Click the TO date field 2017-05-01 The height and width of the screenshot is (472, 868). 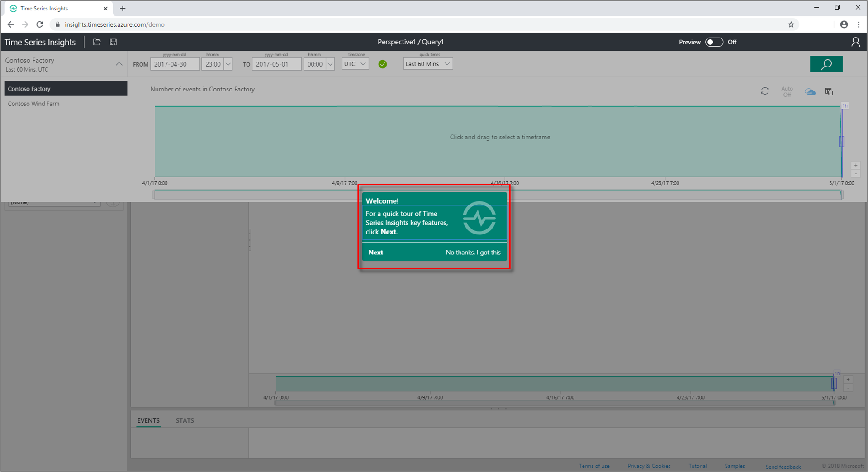pos(277,64)
